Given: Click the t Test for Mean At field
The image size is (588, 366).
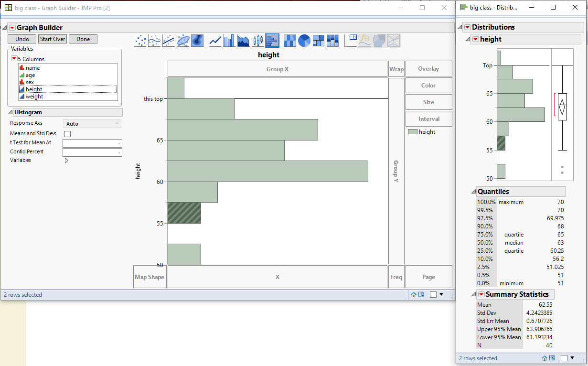Looking at the screenshot, I should click(92, 143).
